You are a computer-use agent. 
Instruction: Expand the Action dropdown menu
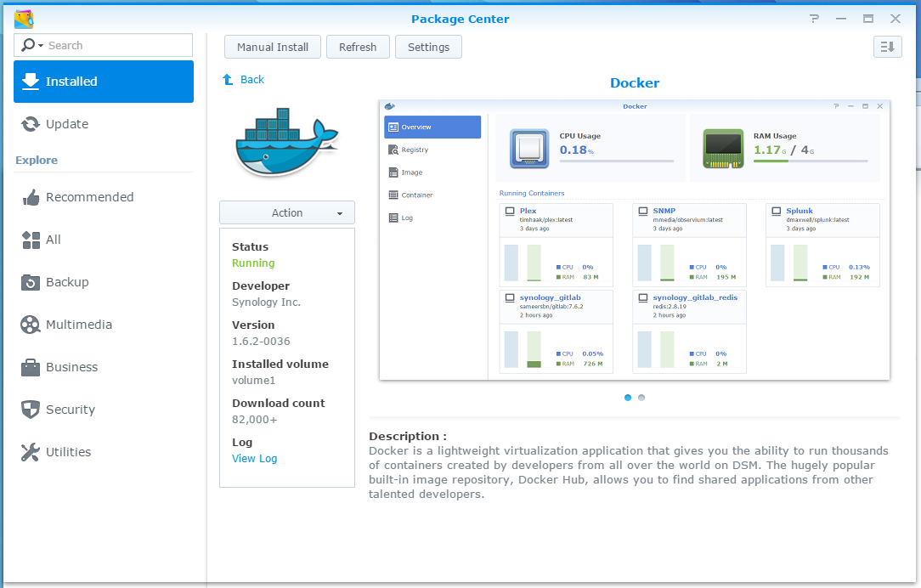pos(287,212)
